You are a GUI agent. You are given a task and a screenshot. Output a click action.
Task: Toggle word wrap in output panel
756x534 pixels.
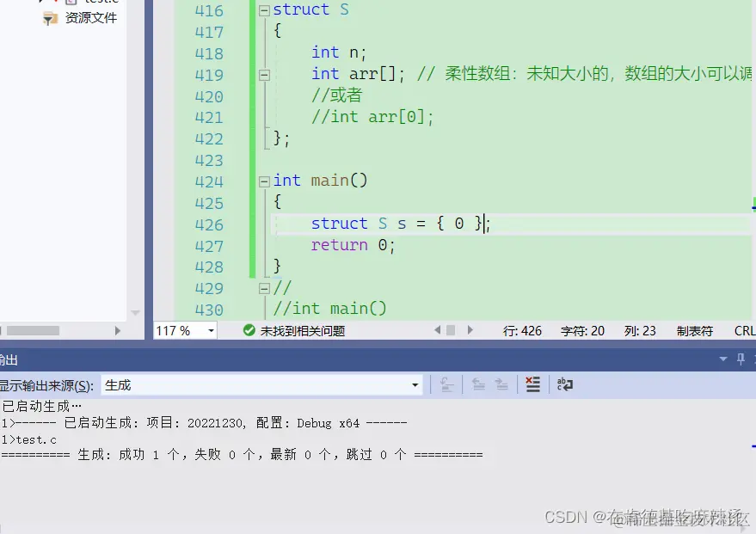click(564, 384)
